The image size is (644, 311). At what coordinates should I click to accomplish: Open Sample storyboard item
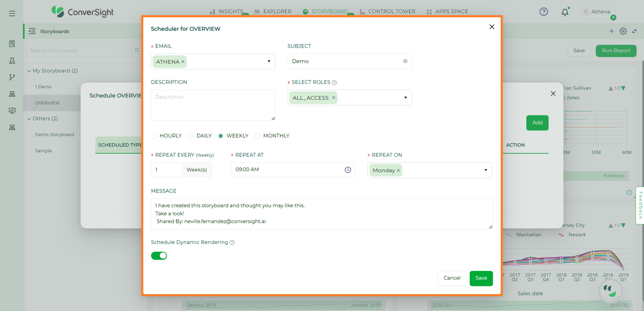(43, 151)
